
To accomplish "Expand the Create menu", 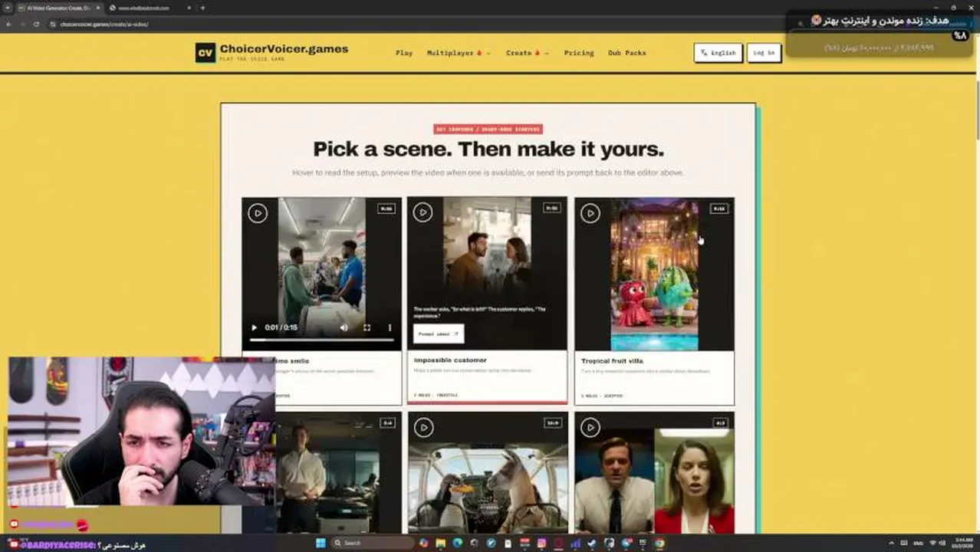I will pyautogui.click(x=528, y=53).
